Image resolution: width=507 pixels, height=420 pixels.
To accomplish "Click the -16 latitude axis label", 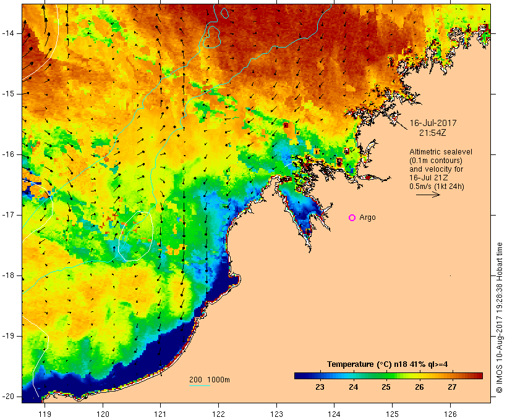I will click(7, 154).
